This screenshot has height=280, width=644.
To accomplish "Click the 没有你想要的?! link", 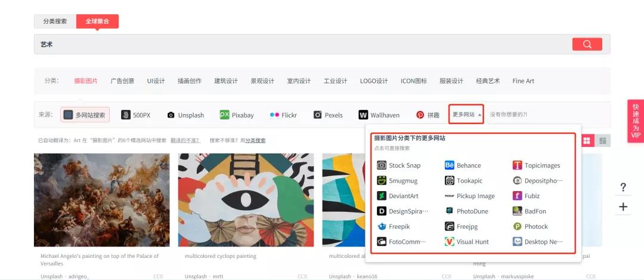I will 509,115.
